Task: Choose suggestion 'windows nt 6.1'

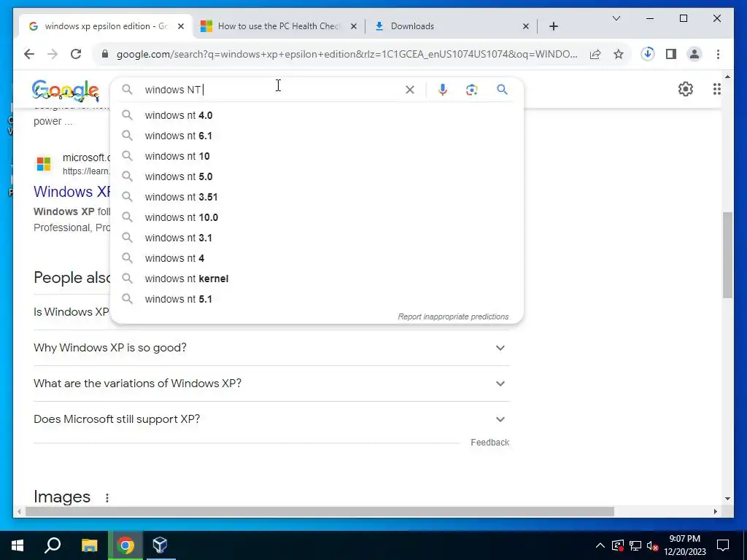Action: coord(317,136)
